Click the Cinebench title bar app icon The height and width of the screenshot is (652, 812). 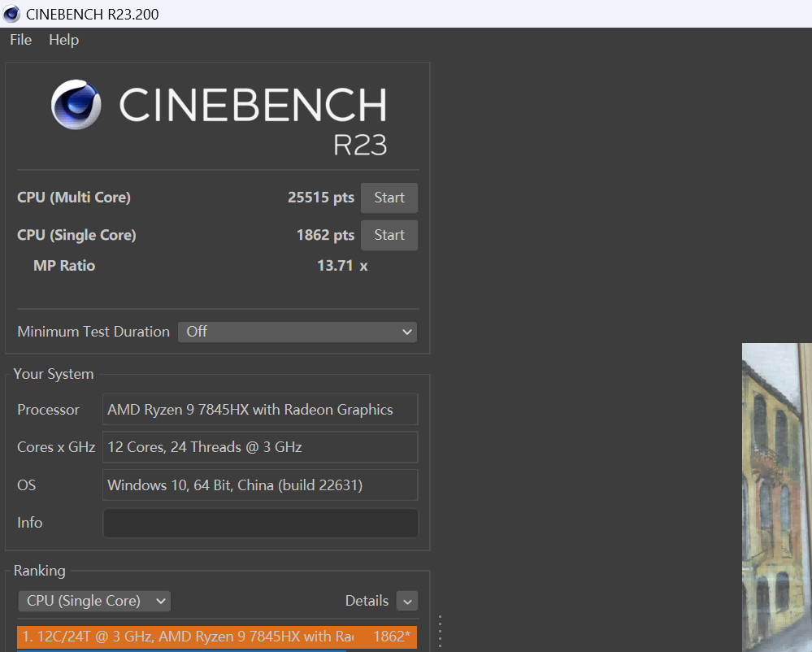point(11,14)
